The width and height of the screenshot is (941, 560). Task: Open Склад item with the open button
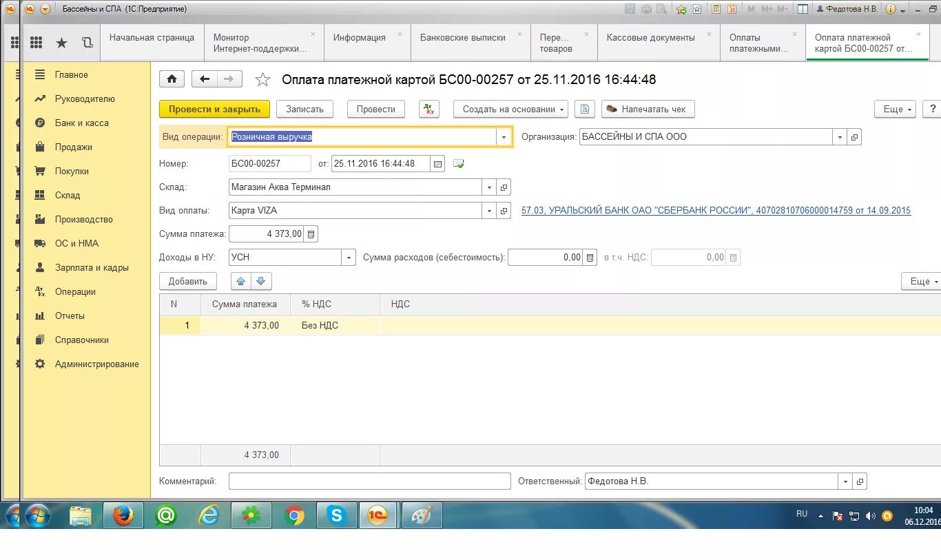[x=504, y=187]
